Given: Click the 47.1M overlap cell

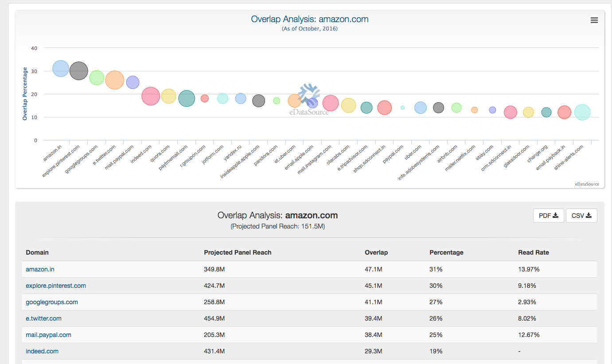Looking at the screenshot, I should (x=374, y=269).
